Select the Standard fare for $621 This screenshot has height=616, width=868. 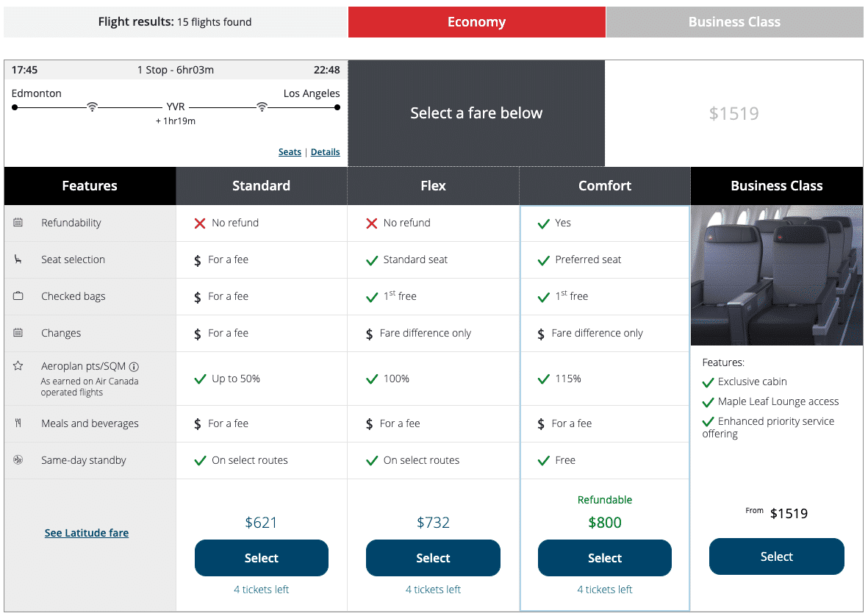[261, 558]
